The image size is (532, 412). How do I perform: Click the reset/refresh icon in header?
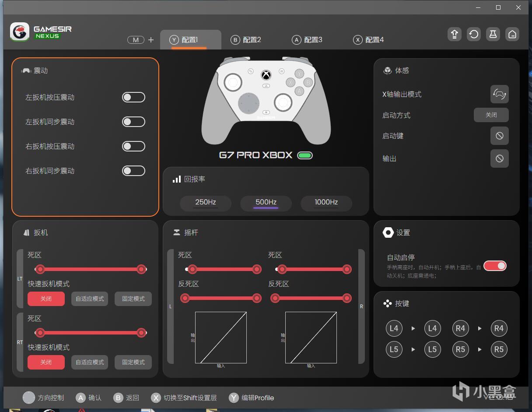(474, 34)
